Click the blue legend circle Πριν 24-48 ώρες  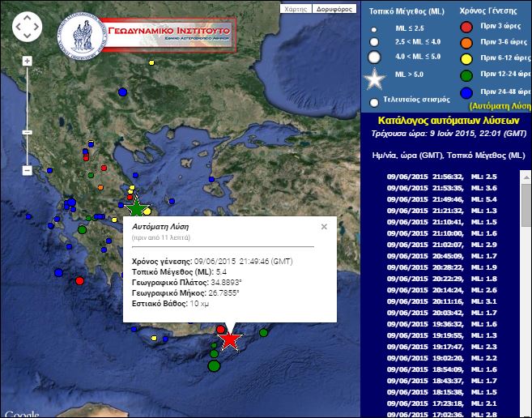466,92
